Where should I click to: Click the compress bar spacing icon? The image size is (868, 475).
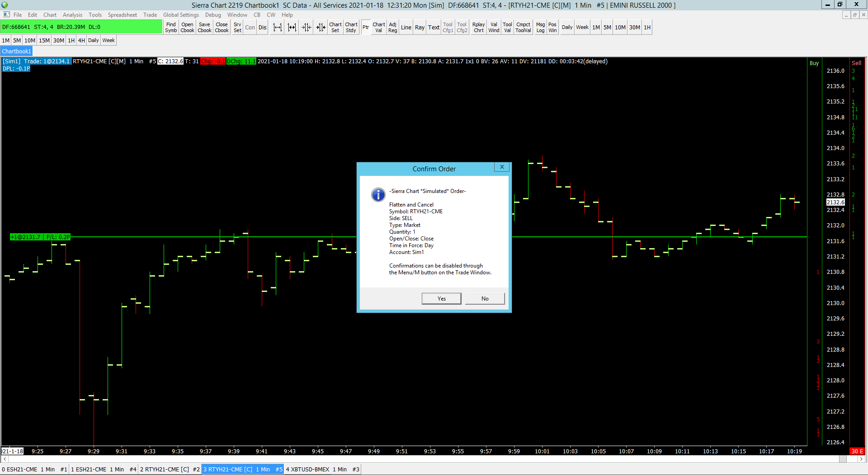click(292, 27)
